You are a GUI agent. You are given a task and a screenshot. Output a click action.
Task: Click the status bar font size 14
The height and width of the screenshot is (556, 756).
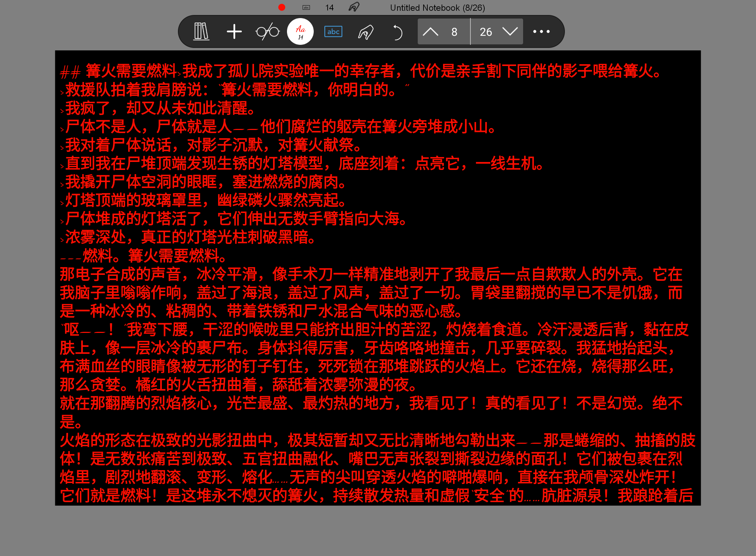329,8
